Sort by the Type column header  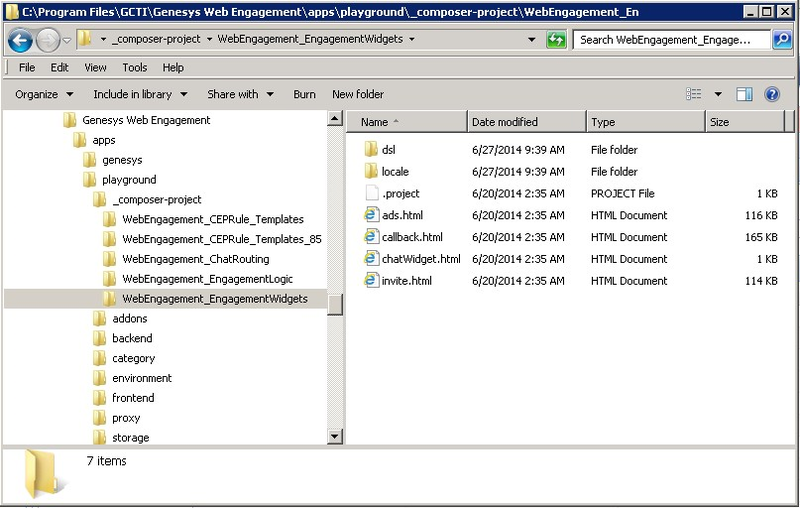click(x=646, y=122)
